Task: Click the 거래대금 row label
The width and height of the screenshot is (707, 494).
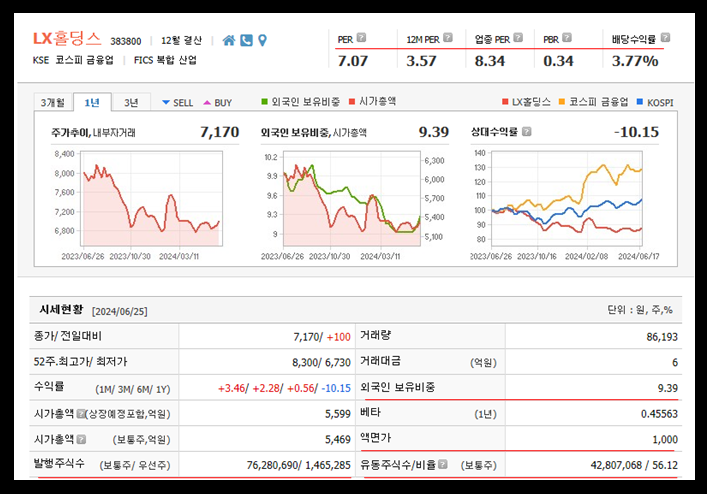Action: (x=380, y=361)
